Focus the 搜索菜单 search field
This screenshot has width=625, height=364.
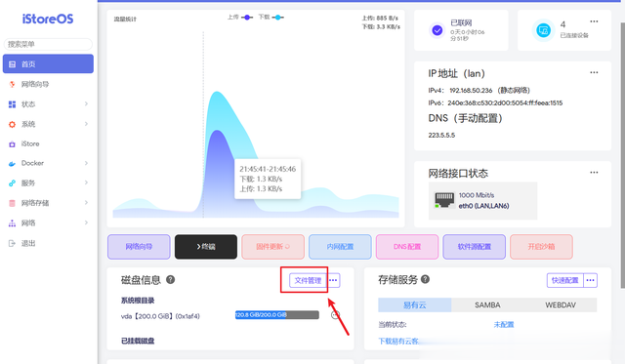point(48,44)
